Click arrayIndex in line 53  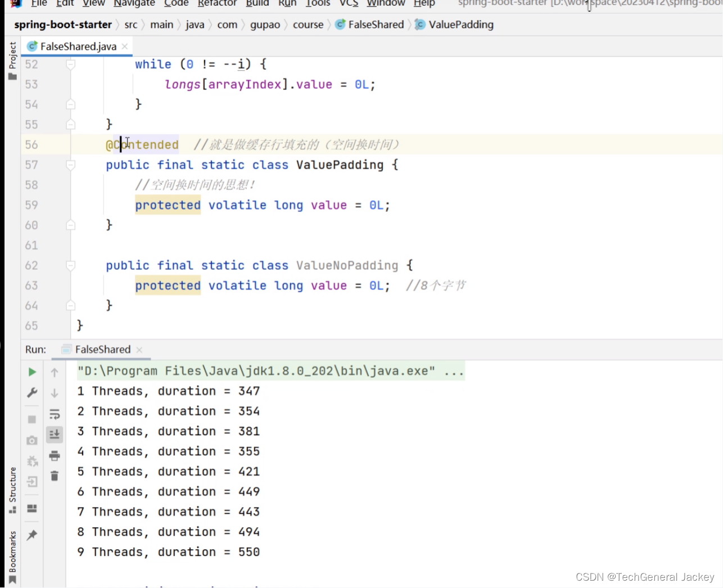(245, 84)
